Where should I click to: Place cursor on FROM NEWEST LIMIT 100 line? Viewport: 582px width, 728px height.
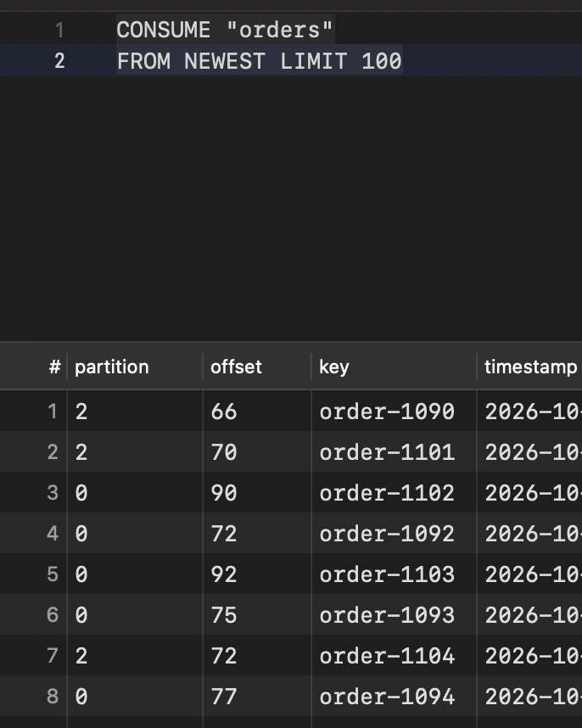coord(259,61)
